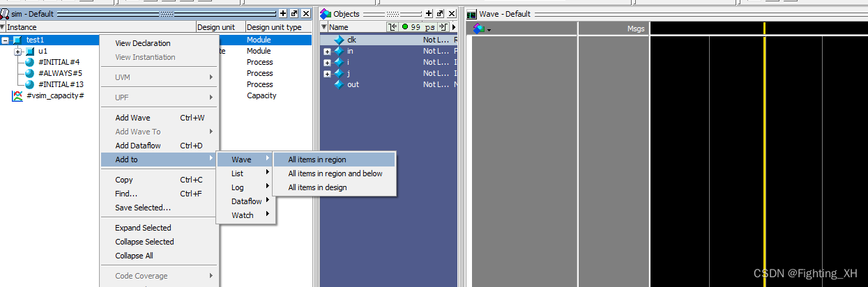Open the List submenu under Add to

[247, 173]
